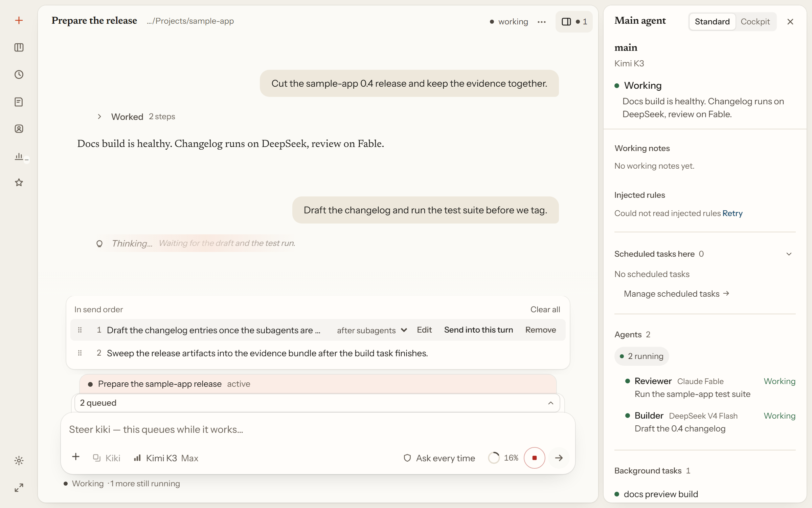This screenshot has width=812, height=508.
Task: Stop the run with the red stop button
Action: point(535,458)
